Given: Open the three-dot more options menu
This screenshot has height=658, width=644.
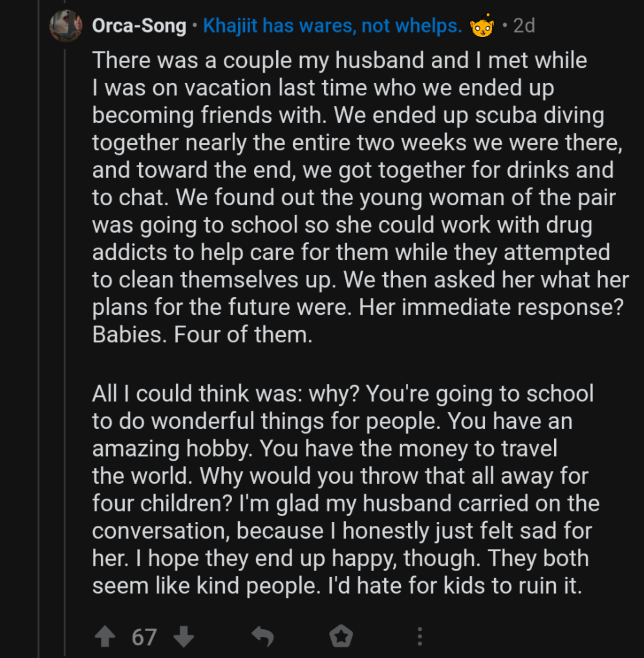Looking at the screenshot, I should [x=420, y=637].
